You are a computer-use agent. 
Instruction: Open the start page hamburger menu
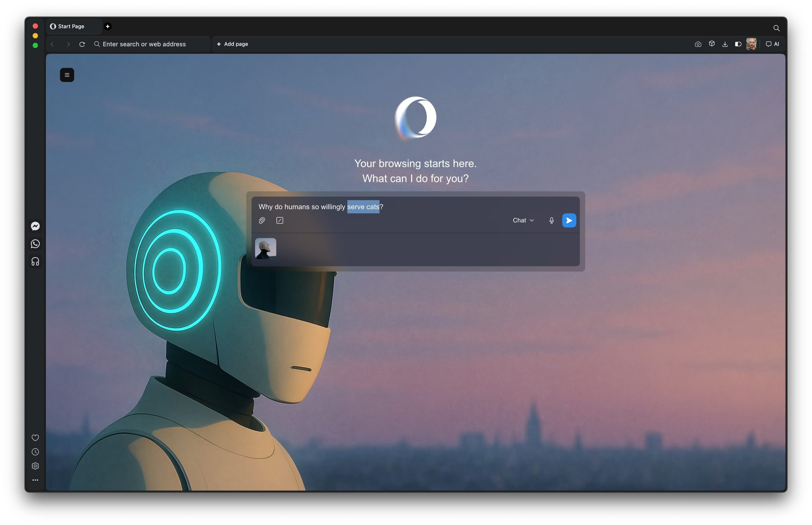point(67,75)
